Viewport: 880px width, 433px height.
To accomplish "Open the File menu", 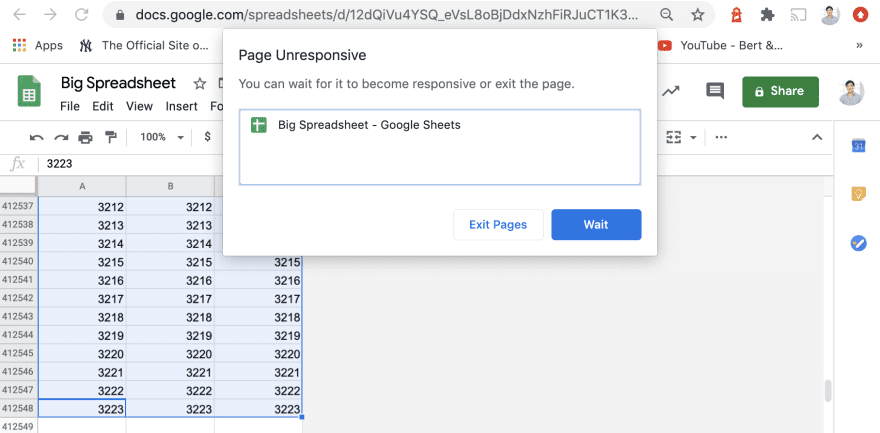I will click(x=70, y=106).
